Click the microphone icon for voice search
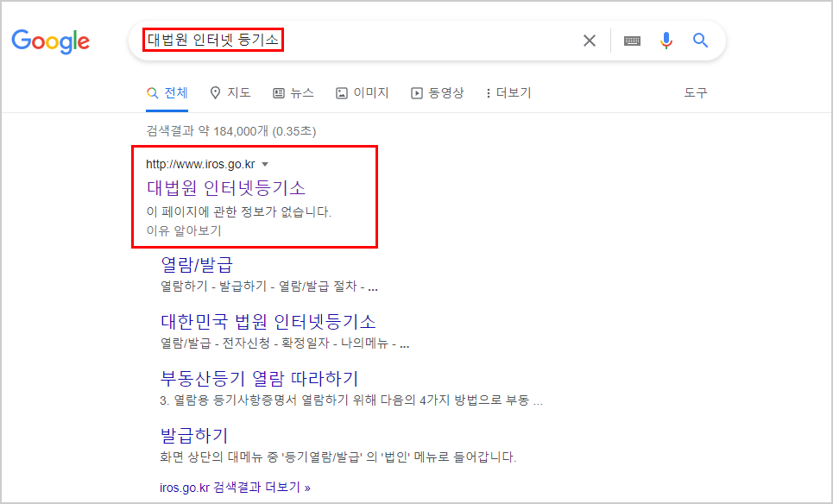 (665, 40)
